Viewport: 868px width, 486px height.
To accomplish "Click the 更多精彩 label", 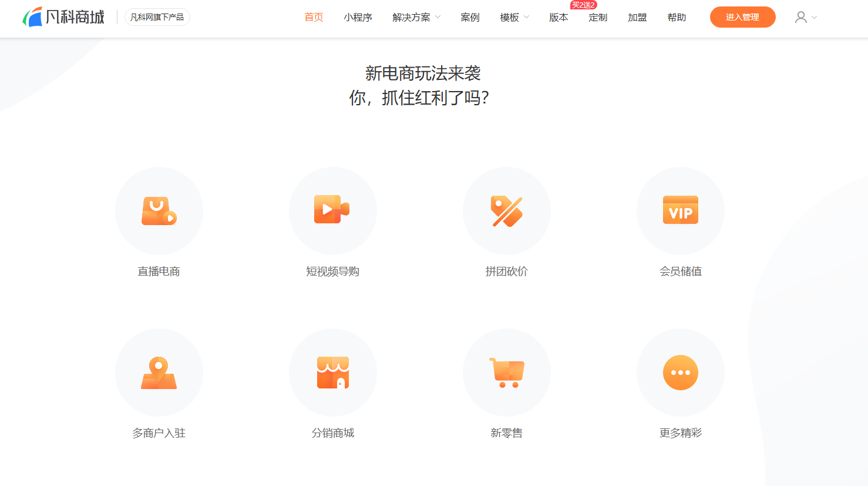I will [x=681, y=433].
